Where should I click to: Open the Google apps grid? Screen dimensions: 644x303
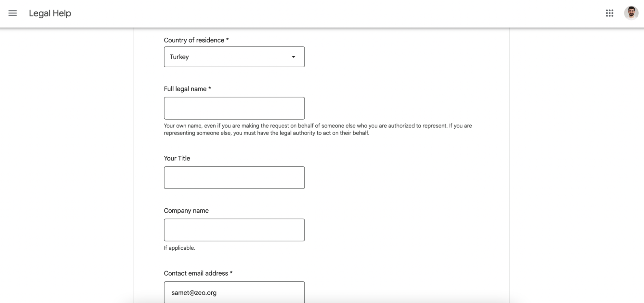pos(609,13)
